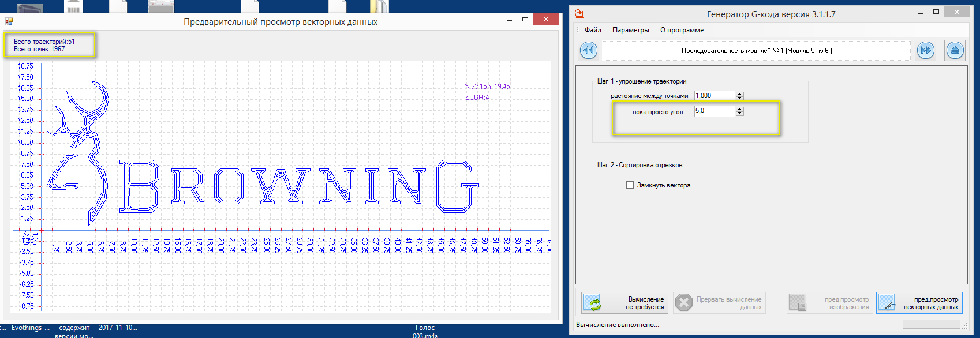
Task: Select the 'содержит версии мо...' desktop item label
Action: point(74,331)
